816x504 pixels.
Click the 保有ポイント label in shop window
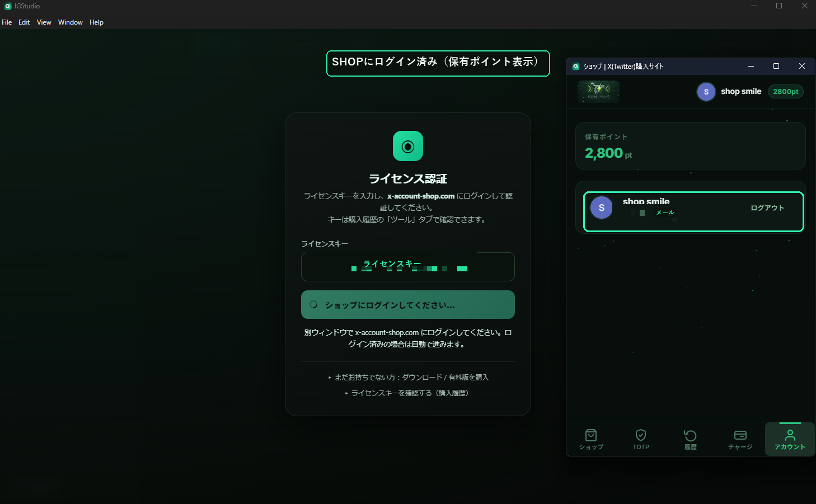(x=606, y=137)
